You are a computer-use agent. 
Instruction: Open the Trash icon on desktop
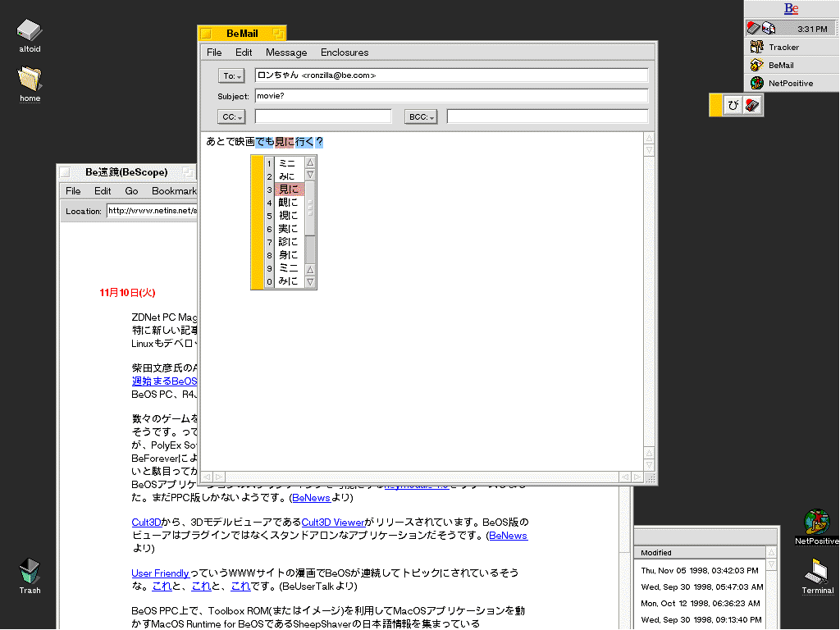(x=30, y=571)
